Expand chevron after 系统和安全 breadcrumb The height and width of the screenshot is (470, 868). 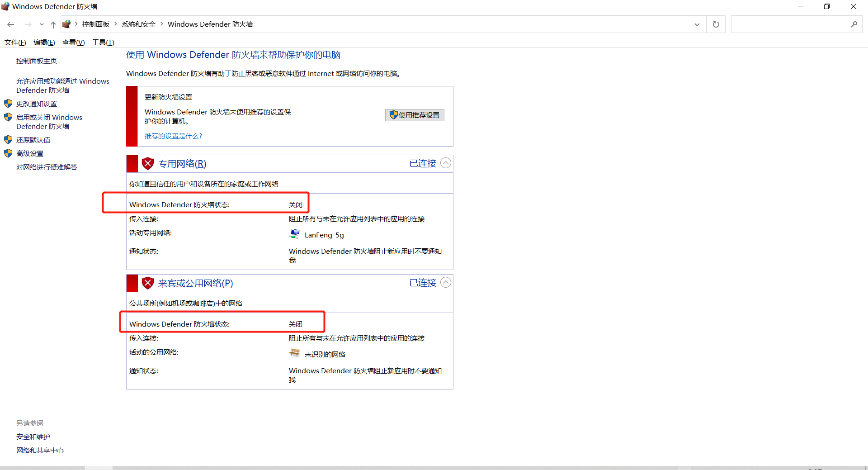point(161,24)
